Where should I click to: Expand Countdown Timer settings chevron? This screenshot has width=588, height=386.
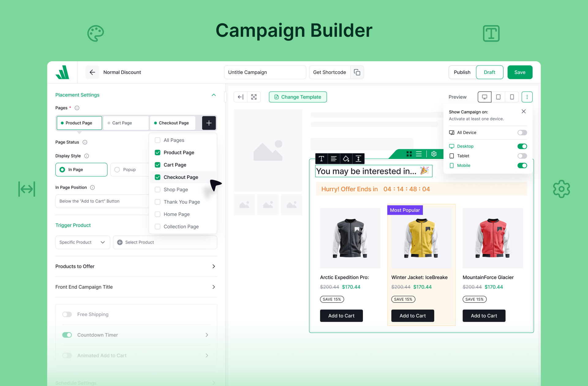[x=207, y=335]
